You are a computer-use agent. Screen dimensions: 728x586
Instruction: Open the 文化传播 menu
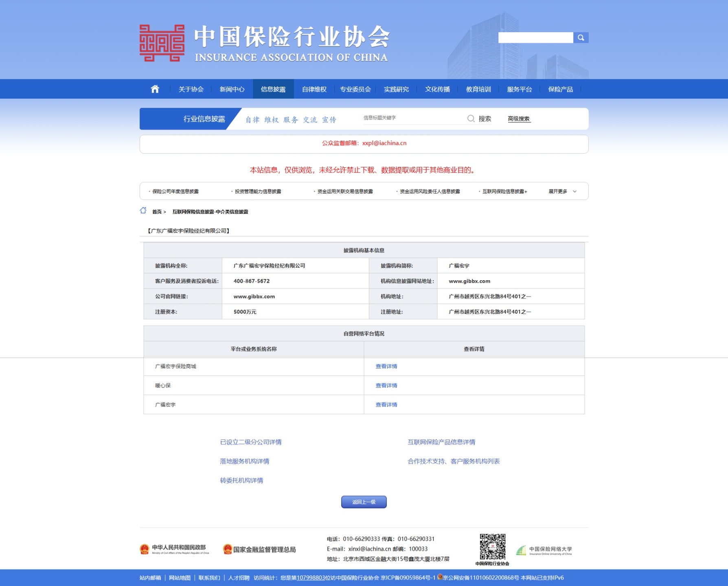(437, 89)
